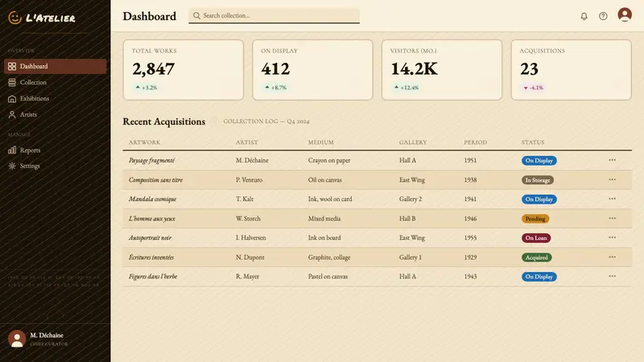Select artwork title Autoportrait noir
Viewport: 644px width, 362px height.
(150, 237)
